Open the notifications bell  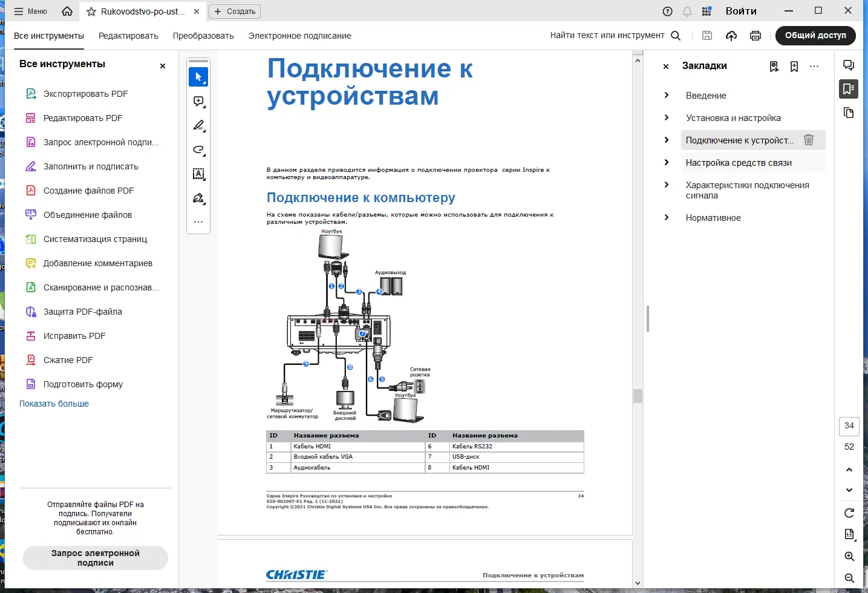687,11
